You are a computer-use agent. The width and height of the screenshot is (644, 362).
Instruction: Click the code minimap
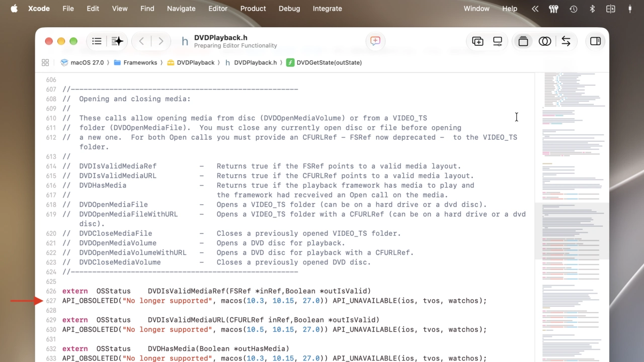point(572,217)
